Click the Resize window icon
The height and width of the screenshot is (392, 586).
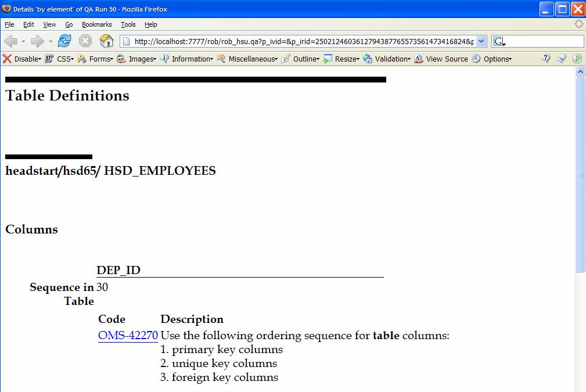click(x=328, y=59)
